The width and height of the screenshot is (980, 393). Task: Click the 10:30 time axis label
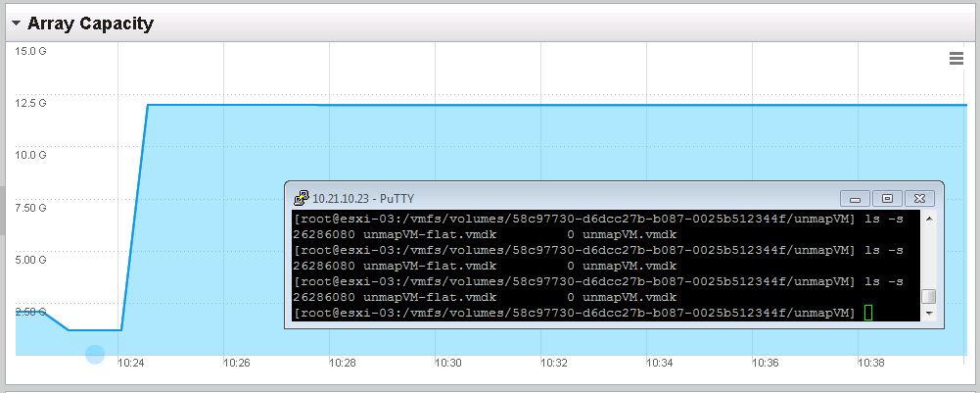pos(448,363)
